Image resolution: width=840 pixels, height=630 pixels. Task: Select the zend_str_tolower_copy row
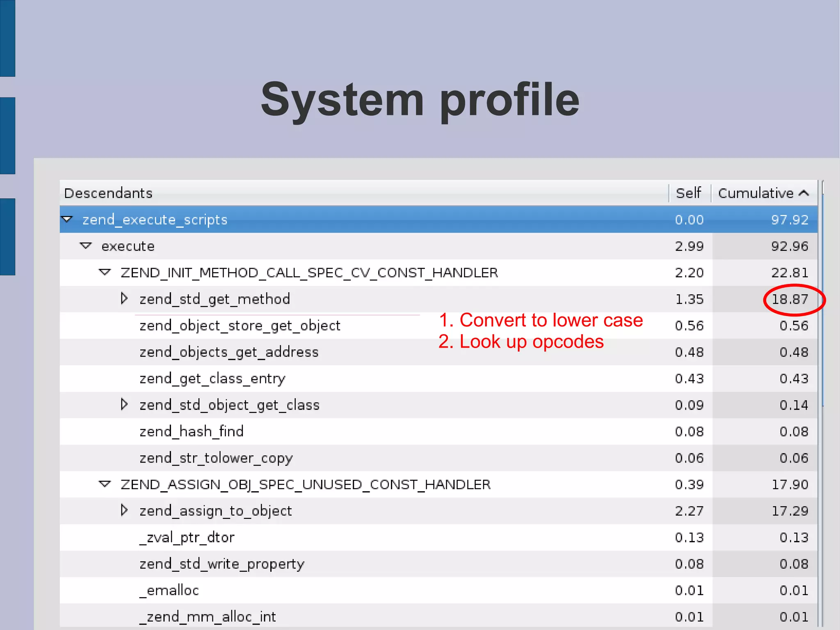216,458
